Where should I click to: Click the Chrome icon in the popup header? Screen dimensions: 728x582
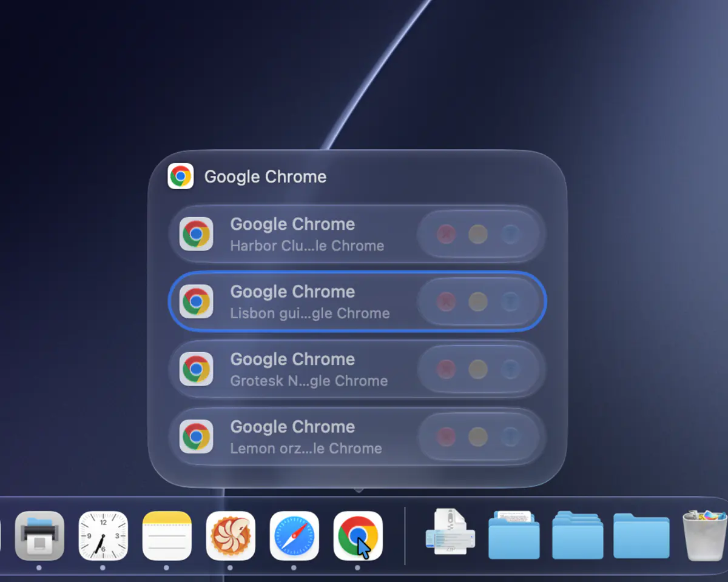pos(180,176)
